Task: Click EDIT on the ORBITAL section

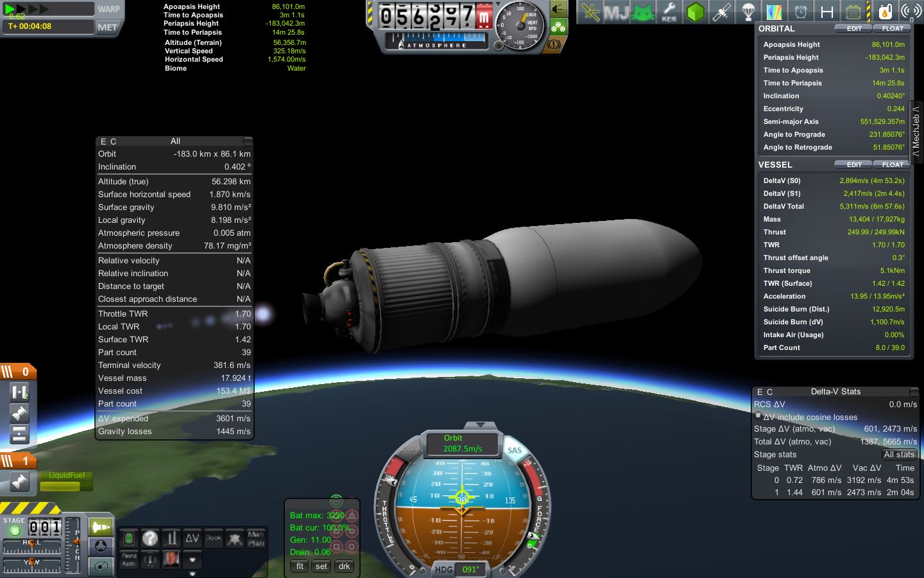Action: [x=854, y=28]
